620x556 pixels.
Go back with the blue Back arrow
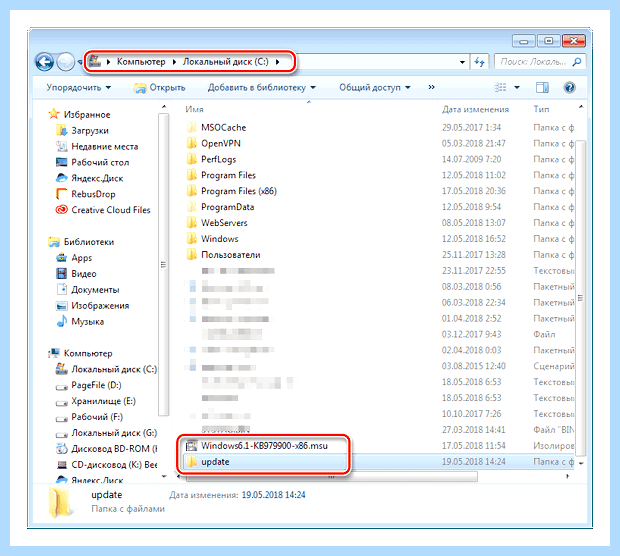[45, 62]
